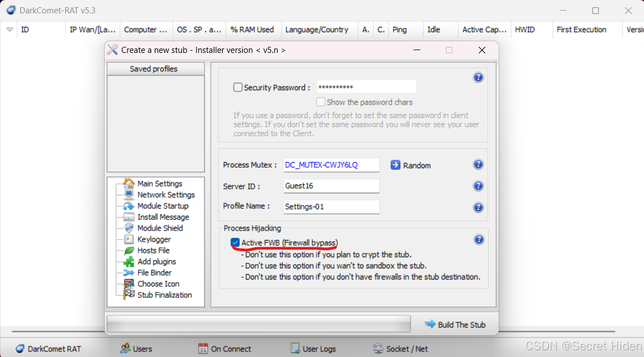The image size is (644, 357).
Task: Click Build The Stub button
Action: coord(455,325)
